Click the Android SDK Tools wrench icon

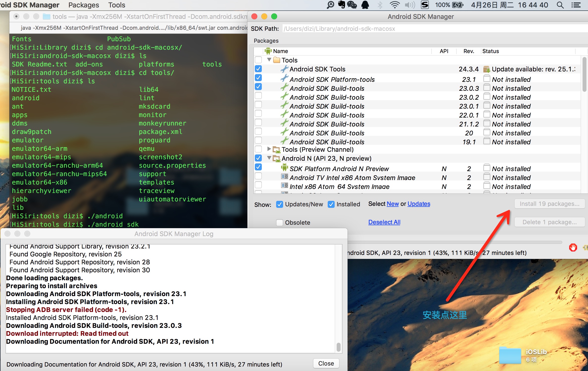284,69
